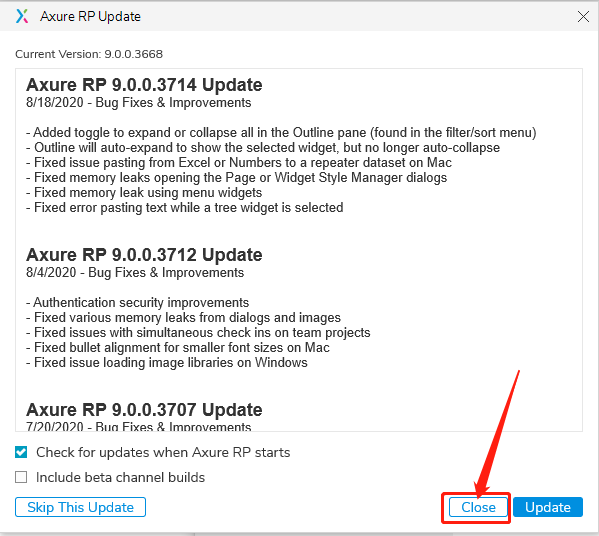Click Fixed memory leak using menu widgets line
Image resolution: width=599 pixels, height=536 pixels.
(144, 193)
